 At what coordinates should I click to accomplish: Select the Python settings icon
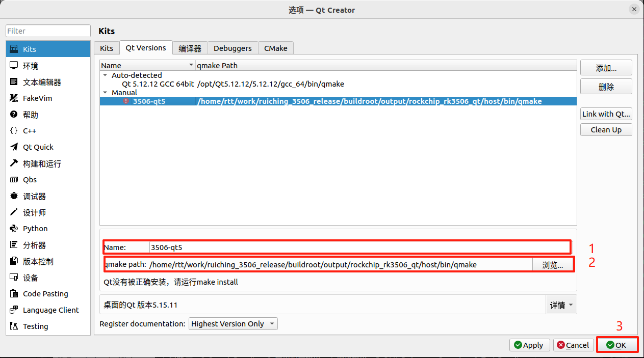point(14,229)
